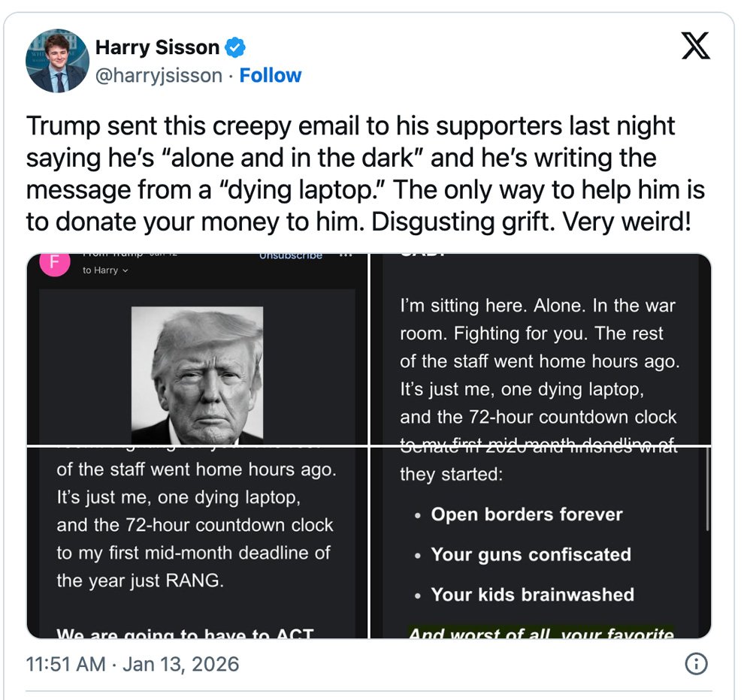
Task: Open the bottom-left 'just RANG' screenshot
Action: click(x=197, y=542)
